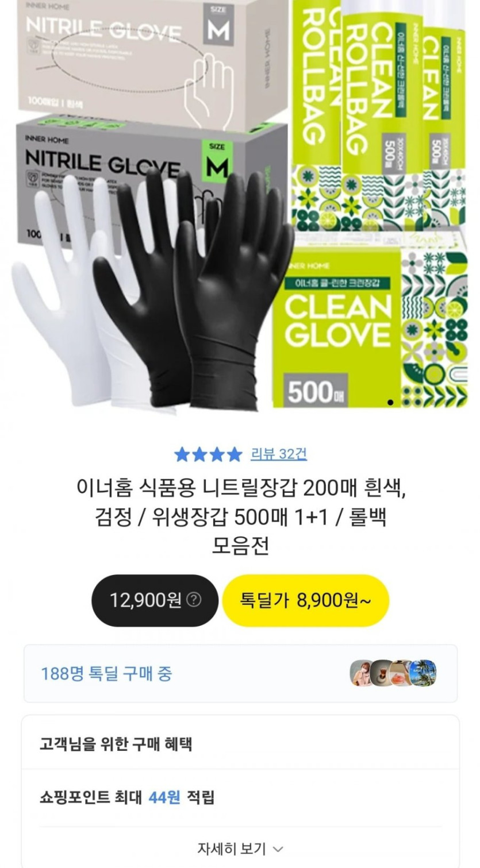Tap the question mark icon beside 12,900원
Image resolution: width=480 pixels, height=868 pixels.
[x=195, y=600]
